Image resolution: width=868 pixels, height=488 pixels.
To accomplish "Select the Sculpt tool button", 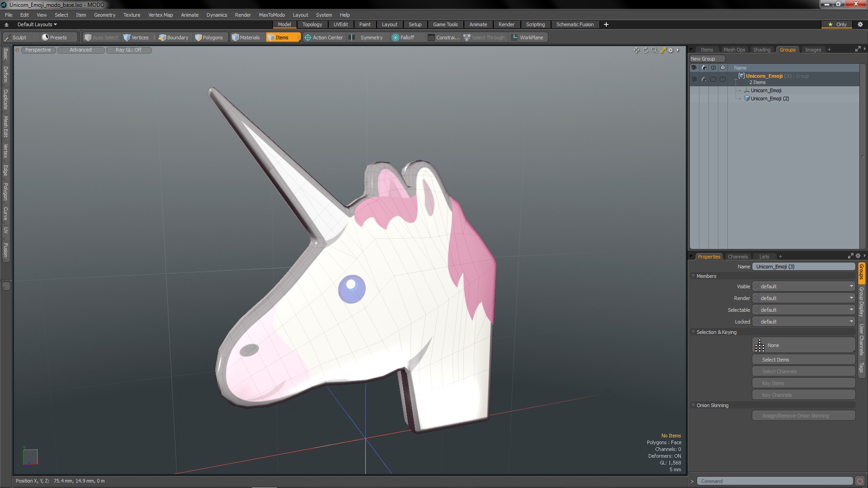I will coord(19,38).
